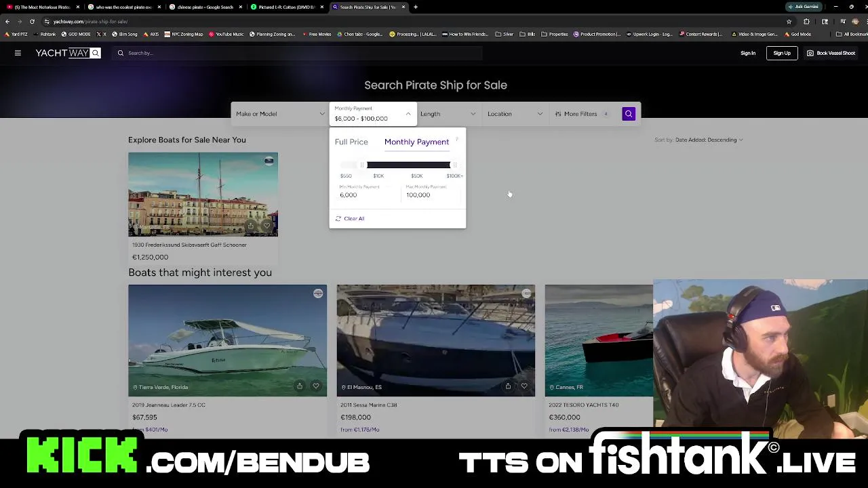The height and width of the screenshot is (488, 868).
Task: Click the Sign In link
Action: (748, 53)
